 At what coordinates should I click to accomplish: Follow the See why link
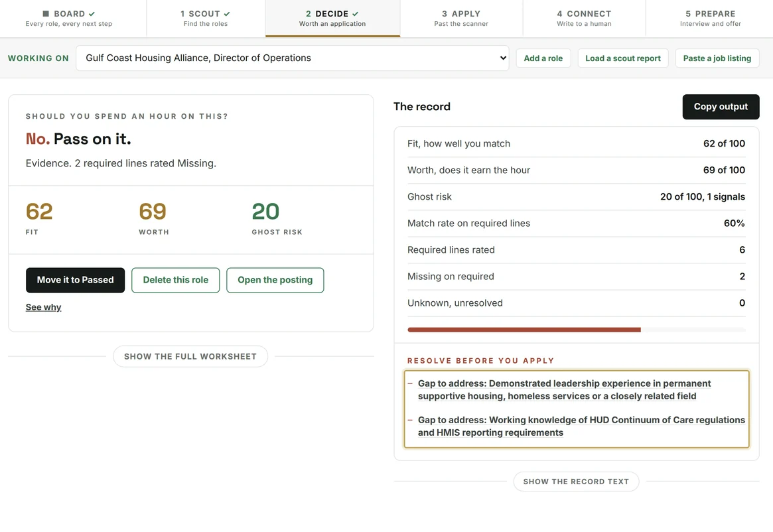[x=43, y=307]
